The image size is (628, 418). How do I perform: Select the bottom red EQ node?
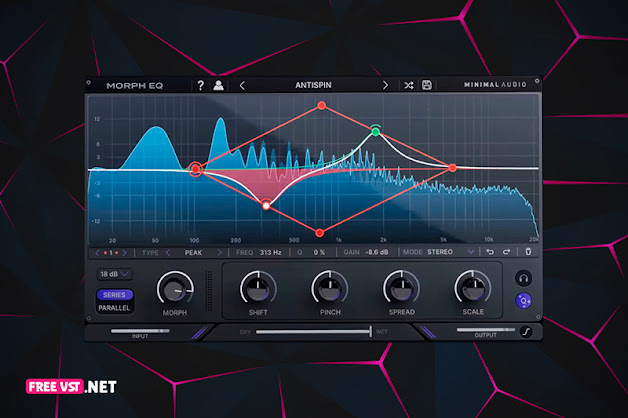point(319,233)
